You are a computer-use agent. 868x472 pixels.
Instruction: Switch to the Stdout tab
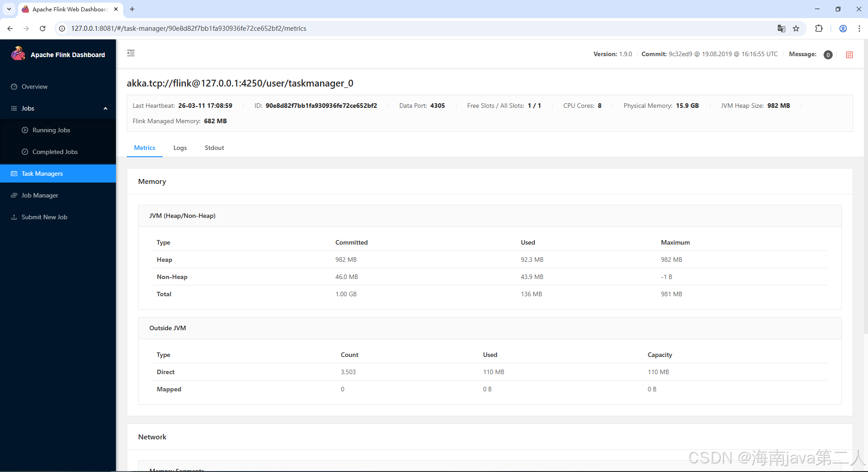[214, 148]
